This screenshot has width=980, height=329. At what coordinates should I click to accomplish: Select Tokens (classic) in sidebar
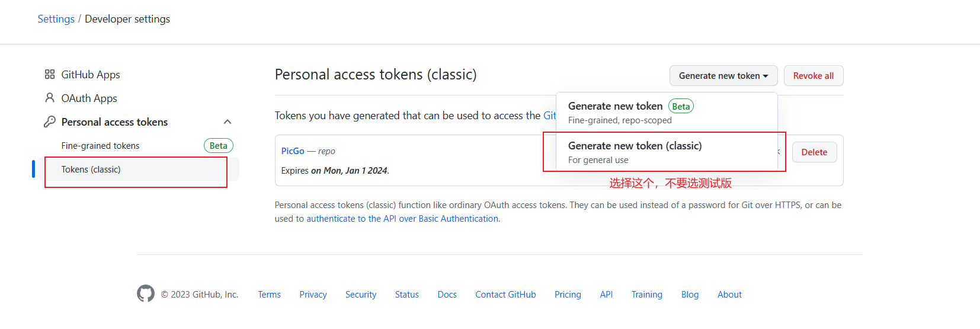91,170
